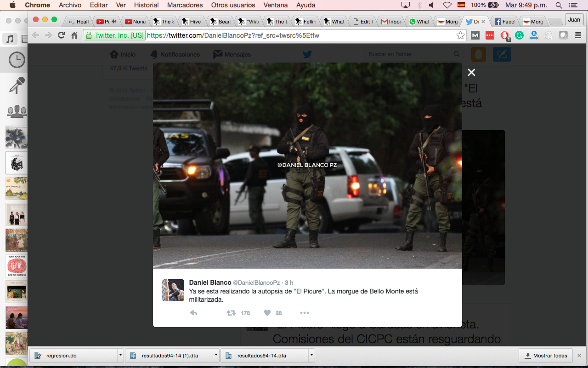Open dropdown arrow for regresion.do download
This screenshot has width=588, height=368.
click(120, 356)
